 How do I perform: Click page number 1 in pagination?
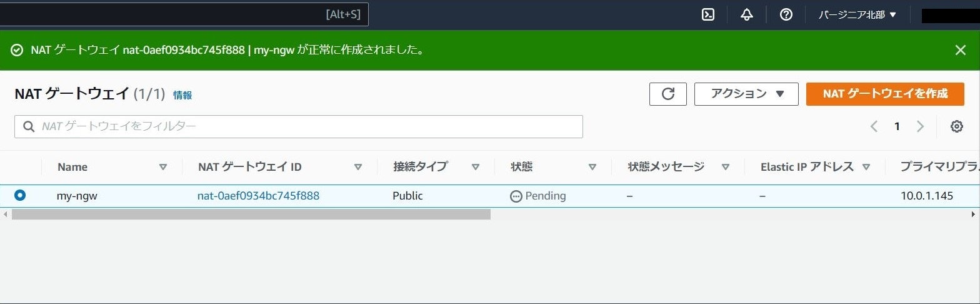897,126
